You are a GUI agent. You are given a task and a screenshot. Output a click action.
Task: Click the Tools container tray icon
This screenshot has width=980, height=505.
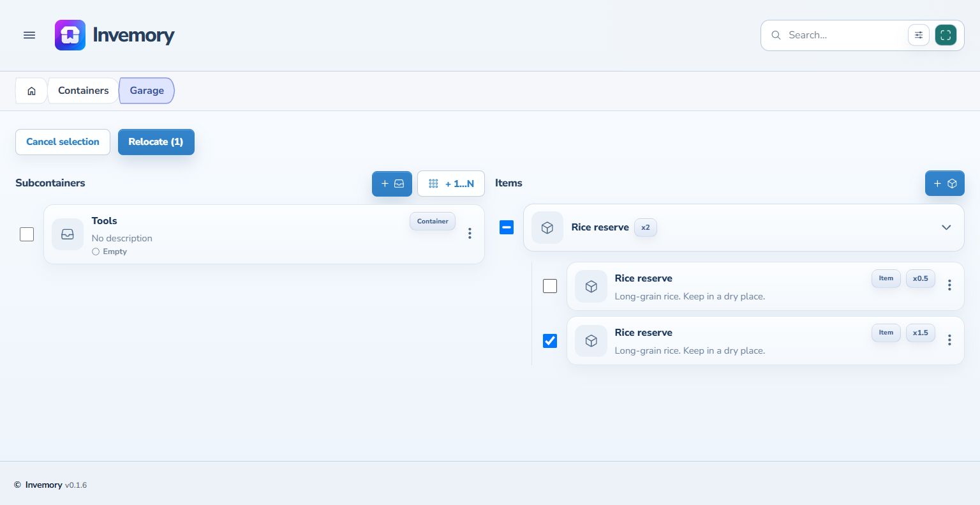[x=68, y=234]
